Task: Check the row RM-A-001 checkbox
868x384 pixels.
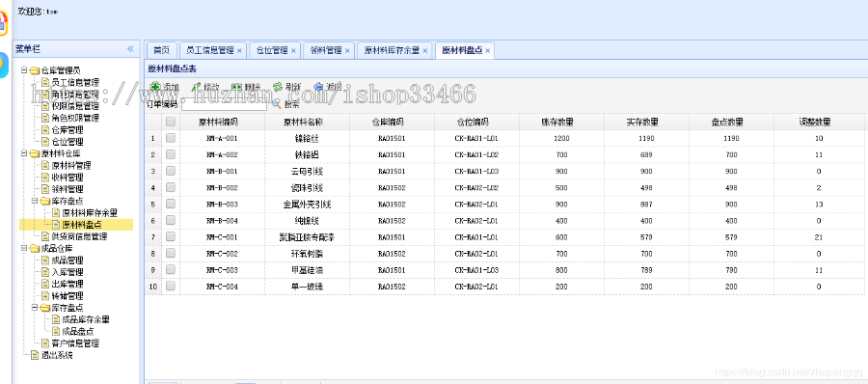Action: 171,137
